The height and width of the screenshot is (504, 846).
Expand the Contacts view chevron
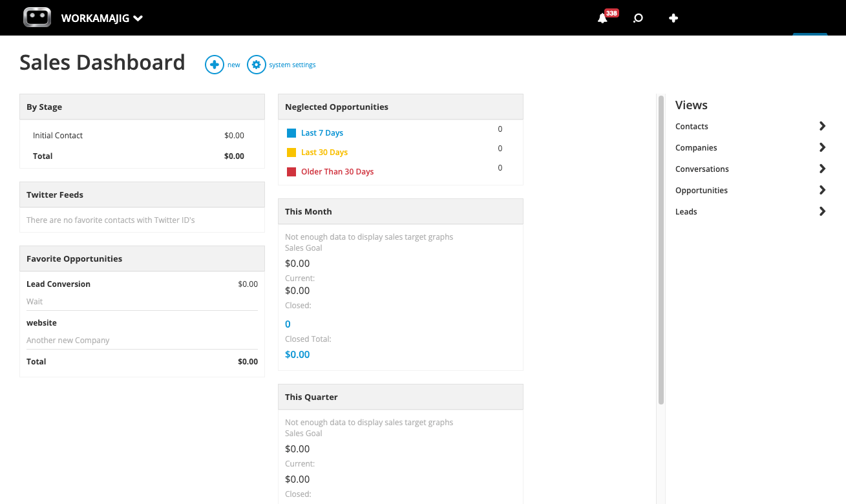point(822,126)
